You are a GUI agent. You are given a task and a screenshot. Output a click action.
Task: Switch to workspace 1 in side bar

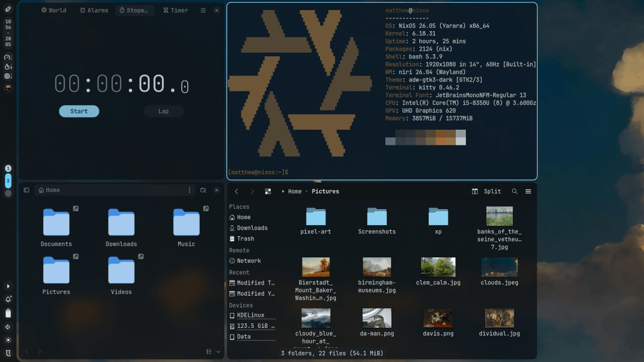(8, 168)
